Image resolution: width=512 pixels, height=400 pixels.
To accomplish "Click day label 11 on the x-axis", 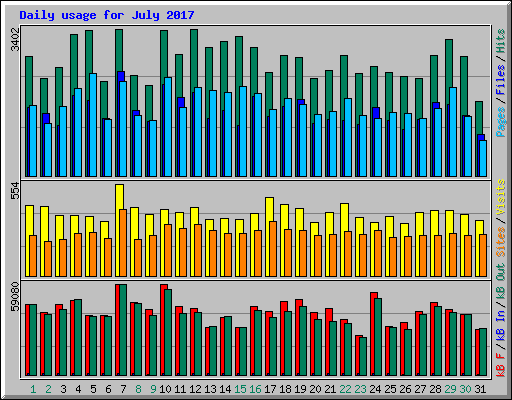I will 180,389.
